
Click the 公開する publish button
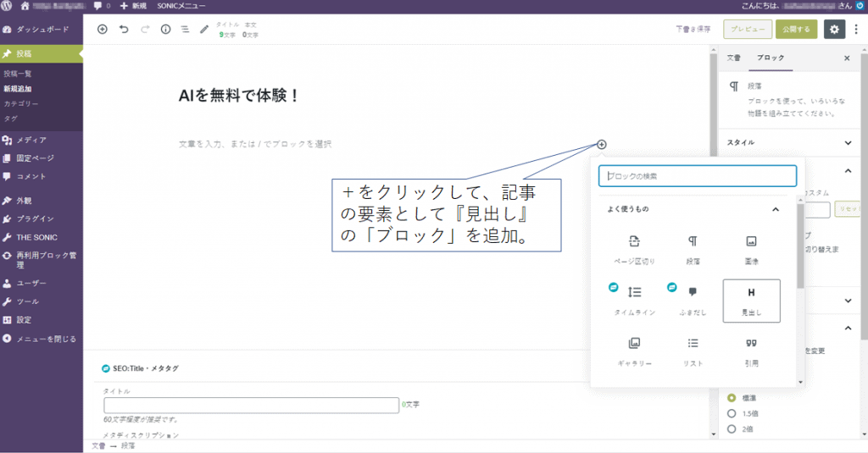click(796, 29)
